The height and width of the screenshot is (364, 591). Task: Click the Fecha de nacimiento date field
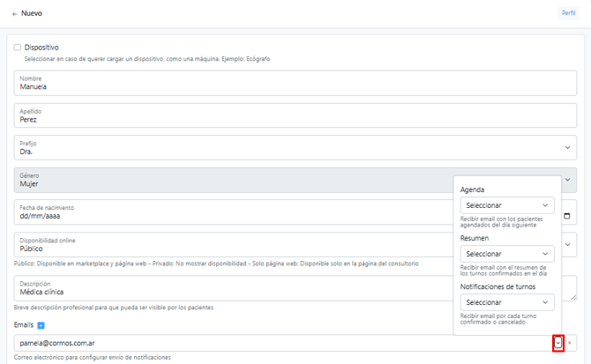click(x=295, y=212)
